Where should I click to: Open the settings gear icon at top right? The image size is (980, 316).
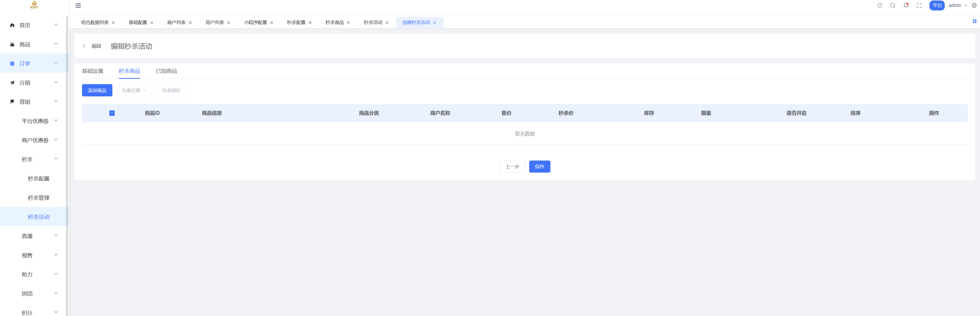[x=974, y=6]
